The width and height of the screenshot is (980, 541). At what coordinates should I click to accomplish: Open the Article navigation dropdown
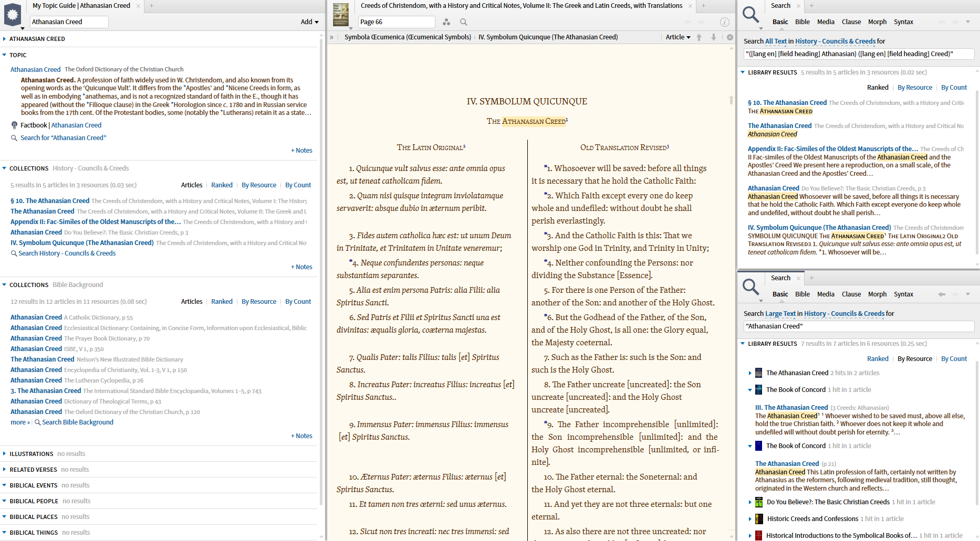pyautogui.click(x=678, y=37)
